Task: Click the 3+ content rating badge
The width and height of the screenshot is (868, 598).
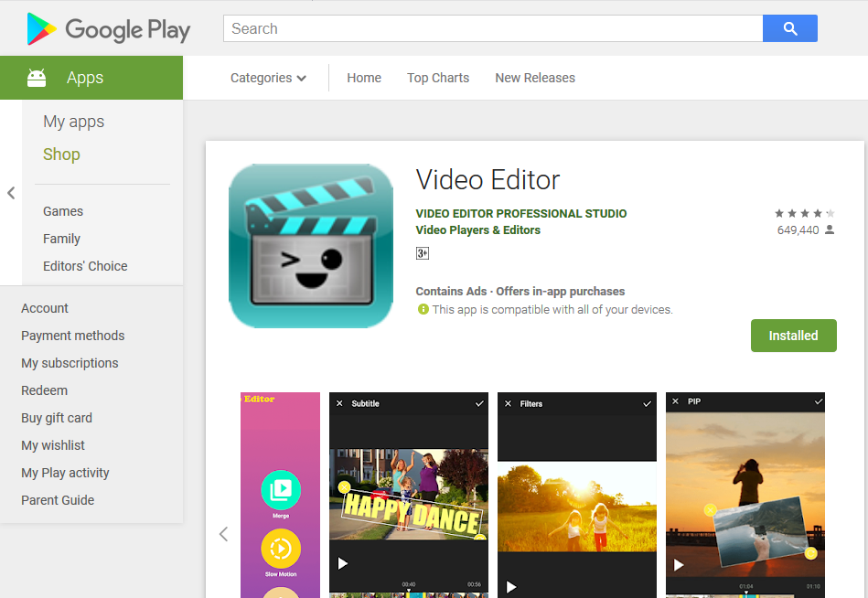Action: coord(423,253)
